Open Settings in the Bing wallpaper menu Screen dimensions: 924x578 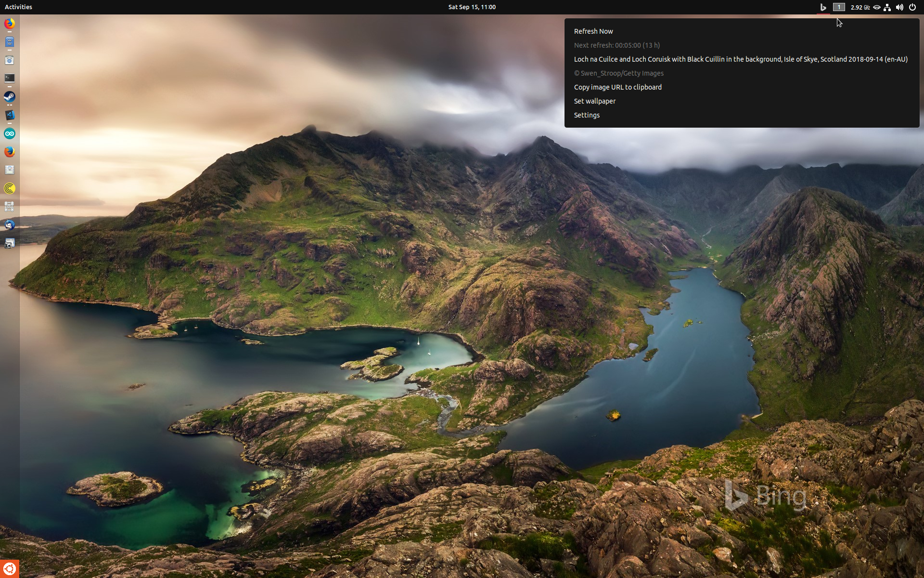(587, 115)
